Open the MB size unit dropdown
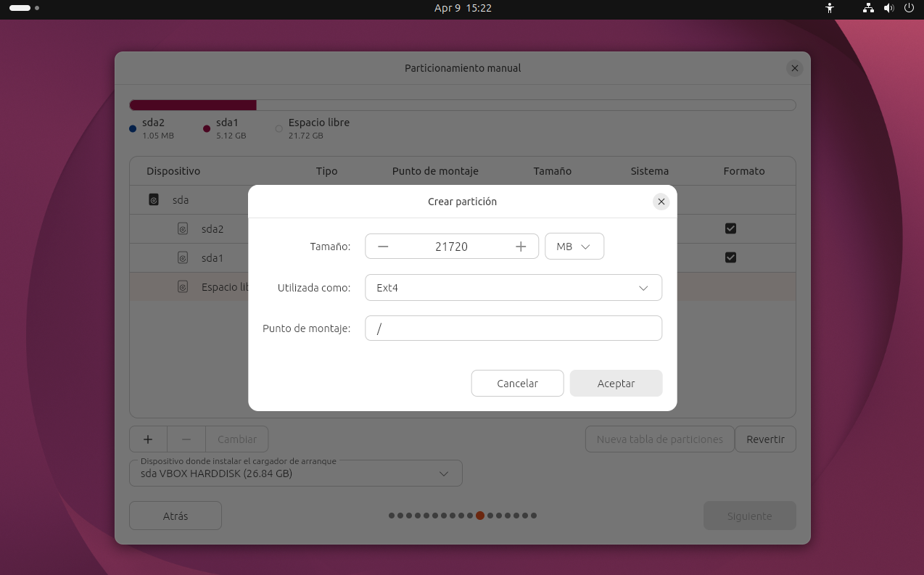The height and width of the screenshot is (575, 924). (574, 247)
